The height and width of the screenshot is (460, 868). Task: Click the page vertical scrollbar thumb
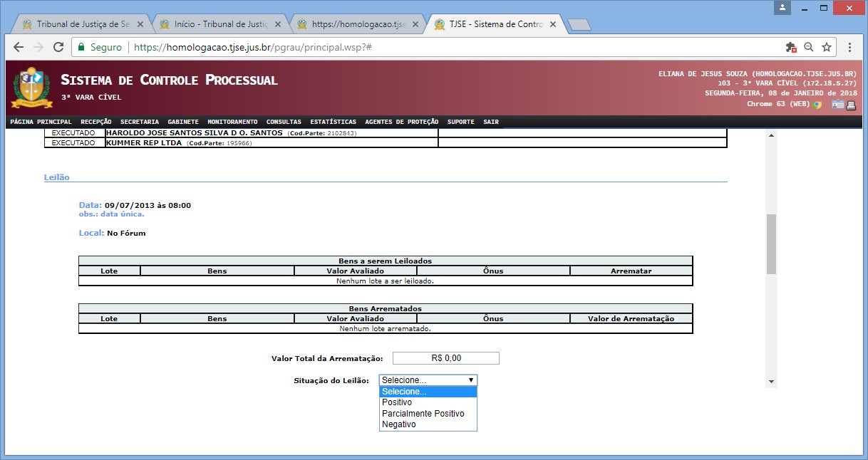pos(771,244)
